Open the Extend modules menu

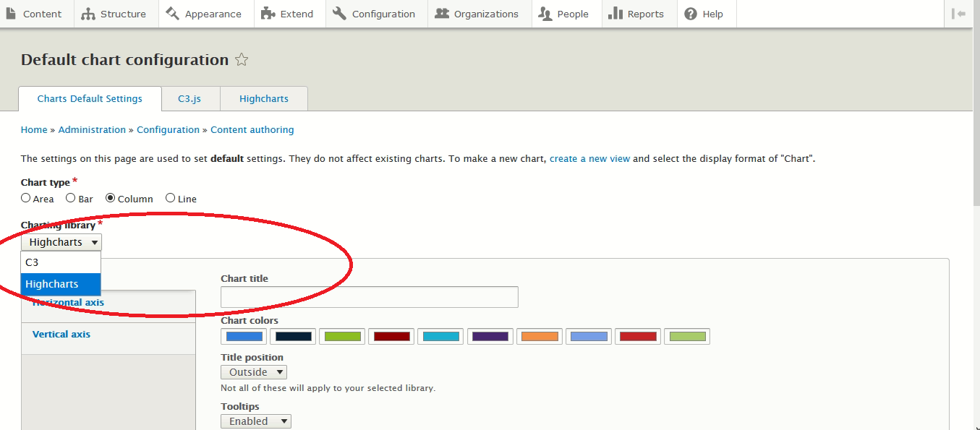(288, 14)
